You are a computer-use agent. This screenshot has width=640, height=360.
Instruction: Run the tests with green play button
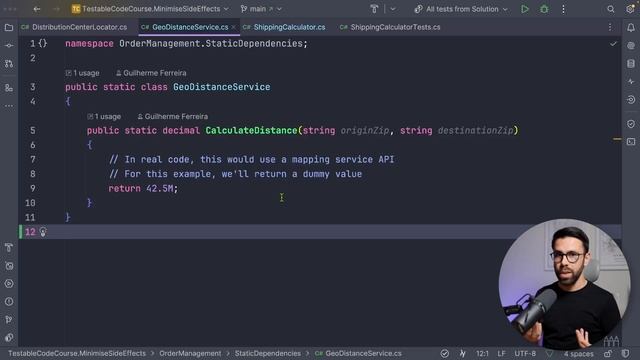tap(525, 9)
